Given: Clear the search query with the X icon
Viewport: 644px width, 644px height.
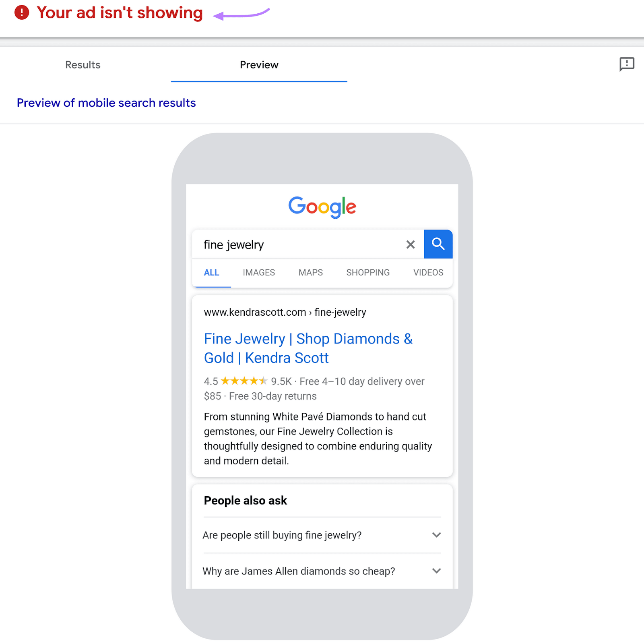Looking at the screenshot, I should coord(410,244).
